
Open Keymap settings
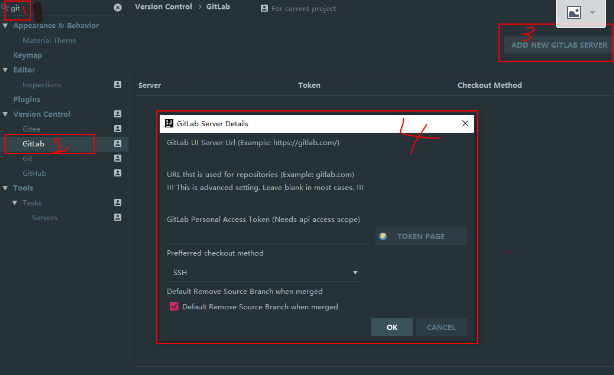click(27, 55)
